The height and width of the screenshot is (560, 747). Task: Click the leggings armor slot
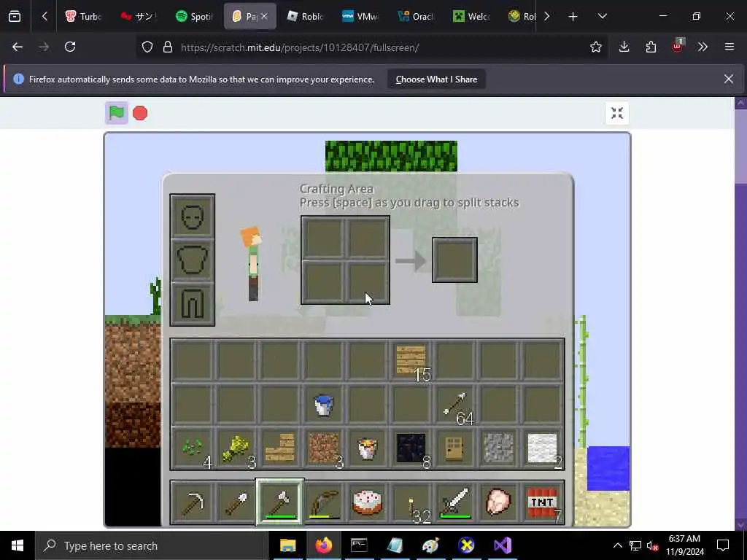click(x=193, y=303)
